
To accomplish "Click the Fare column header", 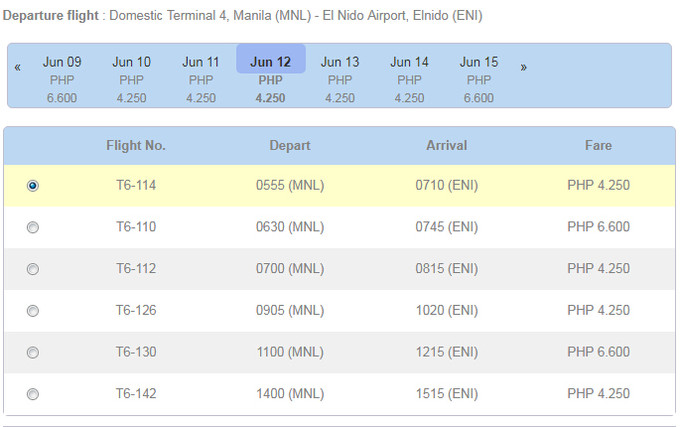I will pyautogui.click(x=598, y=146).
